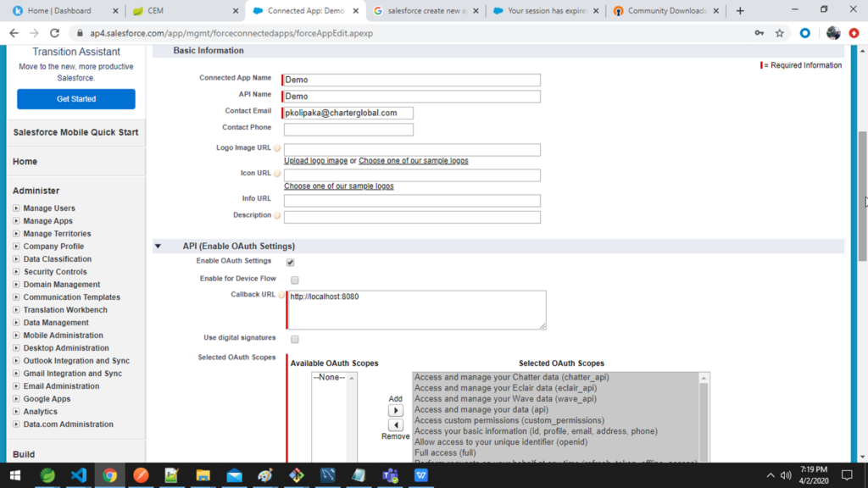Open Windows Start menu
Viewport: 868px width, 488px height.
(15, 475)
